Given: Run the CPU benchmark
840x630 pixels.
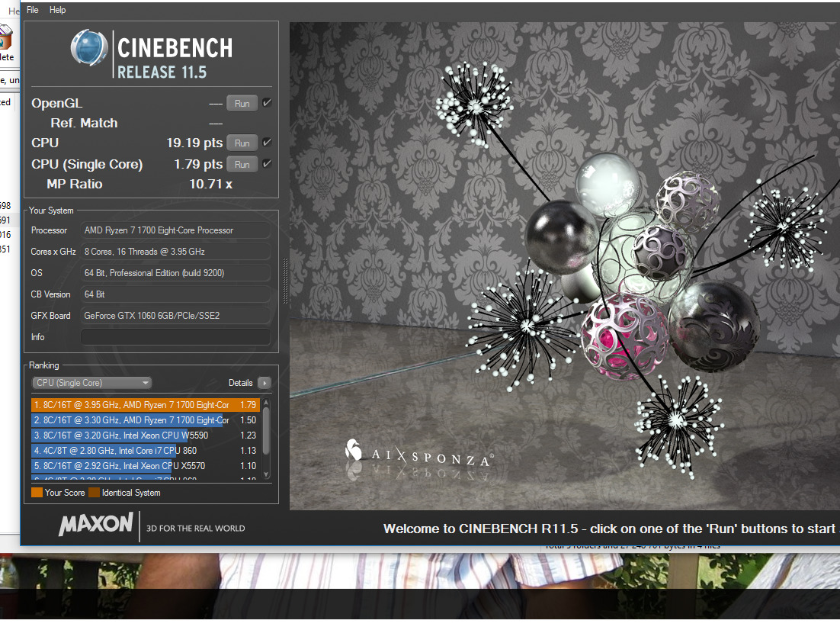Looking at the screenshot, I should tap(242, 143).
